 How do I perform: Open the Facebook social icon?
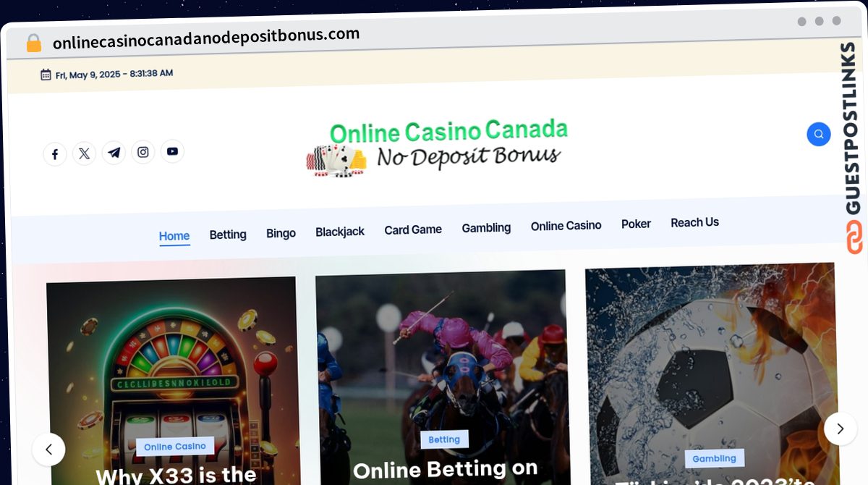(55, 154)
